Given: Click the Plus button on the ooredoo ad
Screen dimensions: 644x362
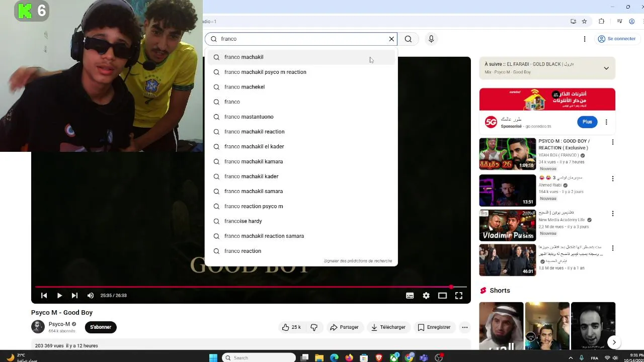Looking at the screenshot, I should pyautogui.click(x=587, y=122).
